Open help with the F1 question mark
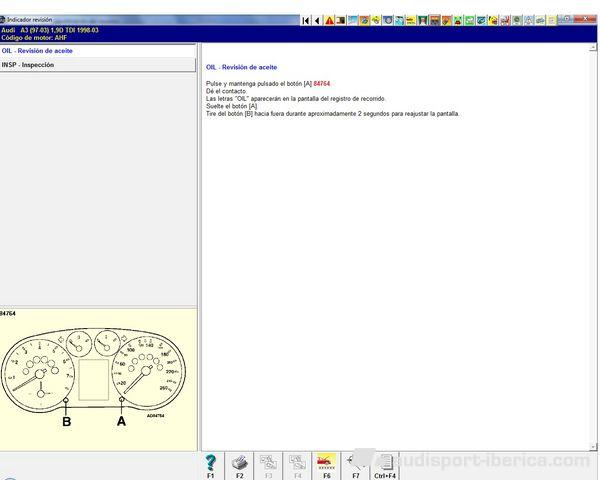 click(x=210, y=466)
